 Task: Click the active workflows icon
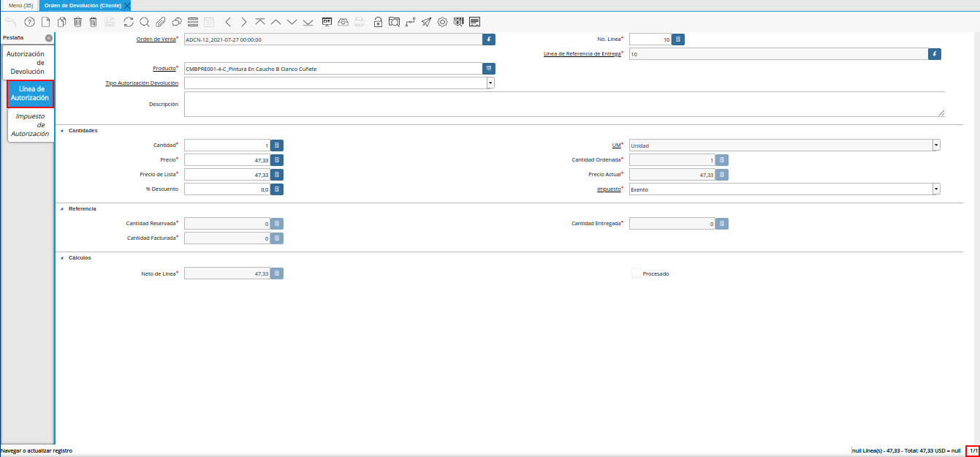pos(410,22)
